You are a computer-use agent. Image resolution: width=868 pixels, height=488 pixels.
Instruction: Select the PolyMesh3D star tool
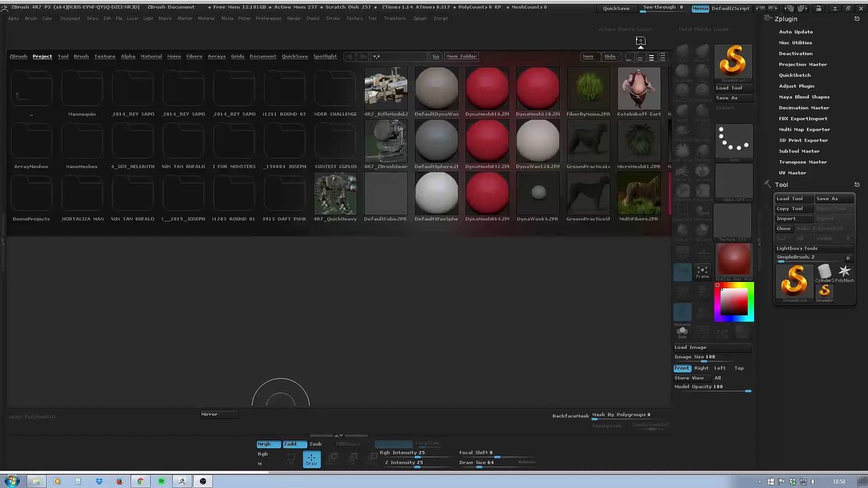844,272
